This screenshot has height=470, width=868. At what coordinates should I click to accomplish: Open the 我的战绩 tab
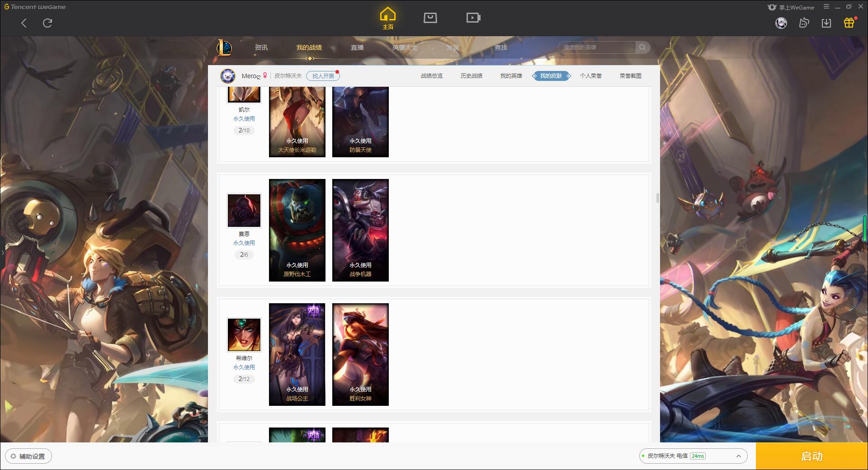coord(309,47)
